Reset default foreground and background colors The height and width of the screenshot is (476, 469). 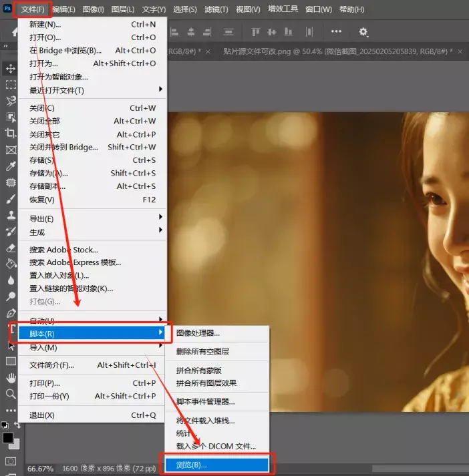tap(5, 425)
